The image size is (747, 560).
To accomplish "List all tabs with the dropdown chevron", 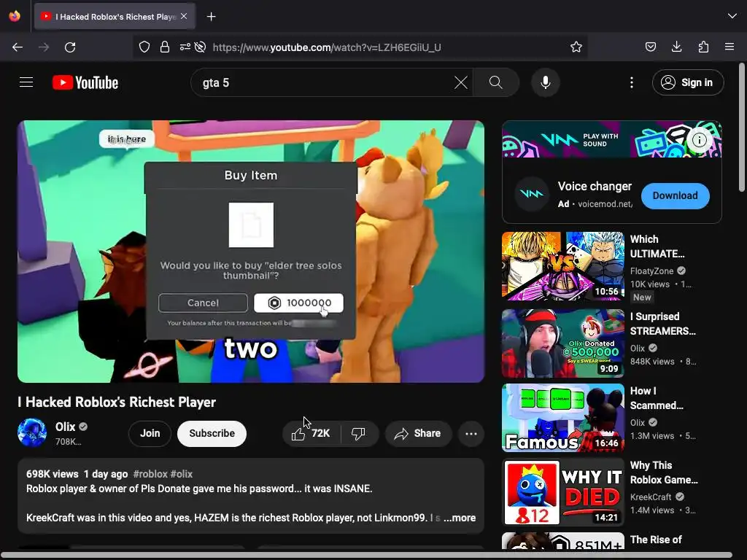I will pyautogui.click(x=732, y=16).
